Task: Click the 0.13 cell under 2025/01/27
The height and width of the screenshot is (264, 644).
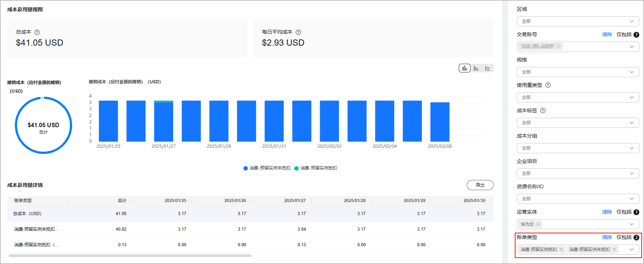Action: coord(302,245)
